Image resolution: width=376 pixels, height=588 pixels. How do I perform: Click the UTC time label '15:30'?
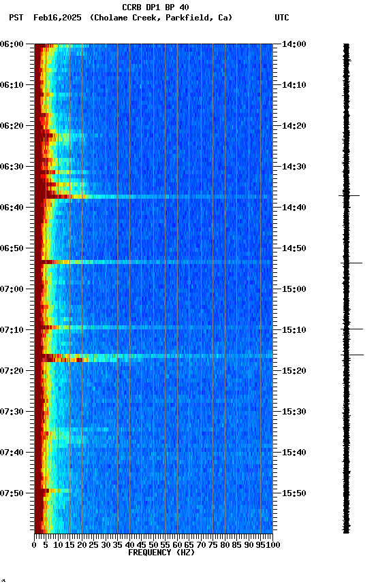(294, 412)
